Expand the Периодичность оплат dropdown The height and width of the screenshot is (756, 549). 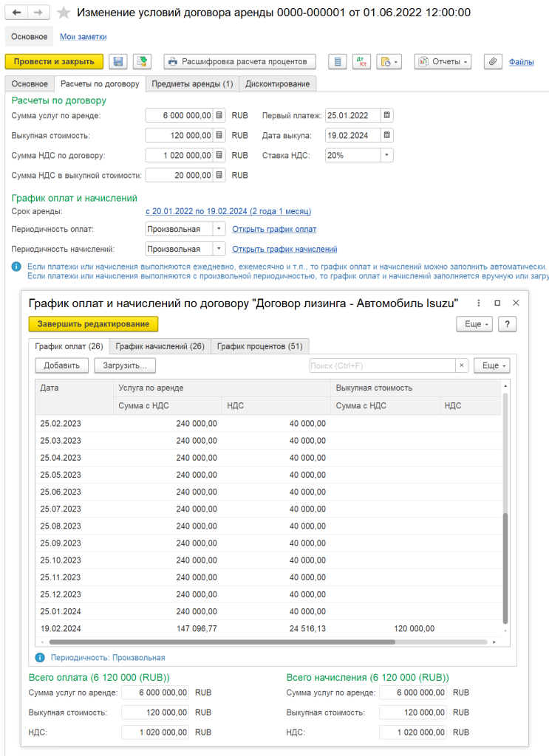tap(218, 230)
